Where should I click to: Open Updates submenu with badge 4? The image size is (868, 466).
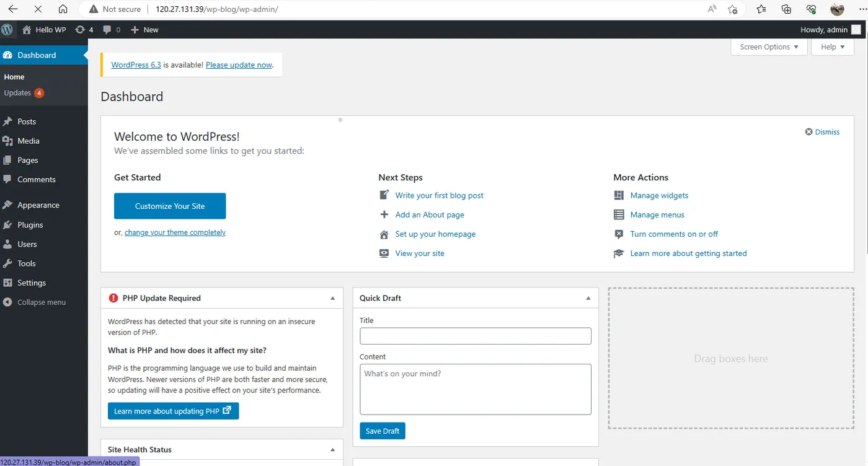[24, 93]
